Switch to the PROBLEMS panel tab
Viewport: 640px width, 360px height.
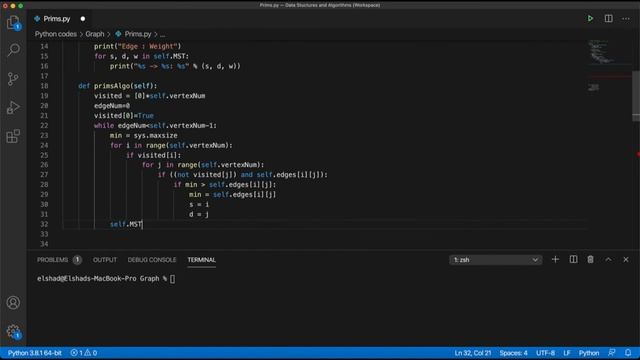53,260
